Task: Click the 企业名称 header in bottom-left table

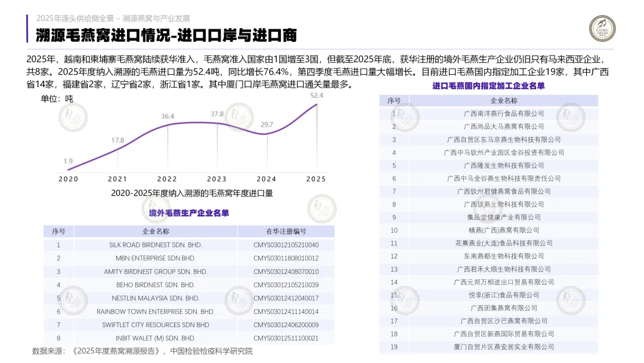Action: click(156, 232)
